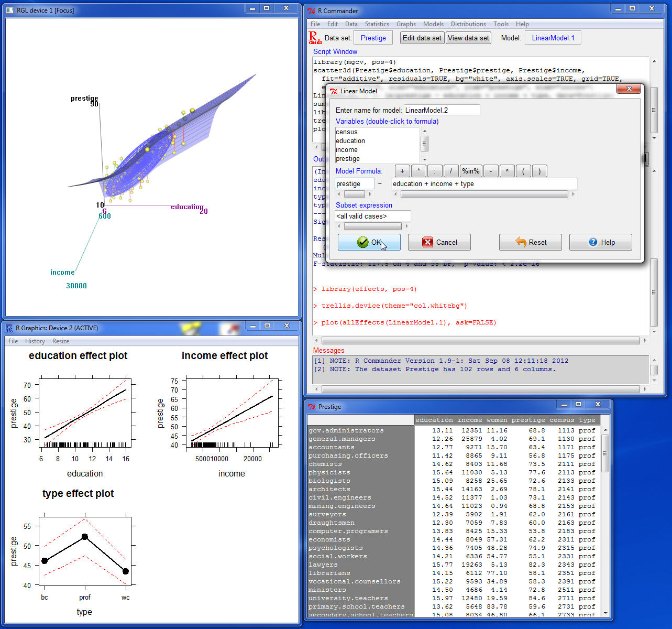
Task: Click the Prestige data window title icon
Action: click(312, 407)
